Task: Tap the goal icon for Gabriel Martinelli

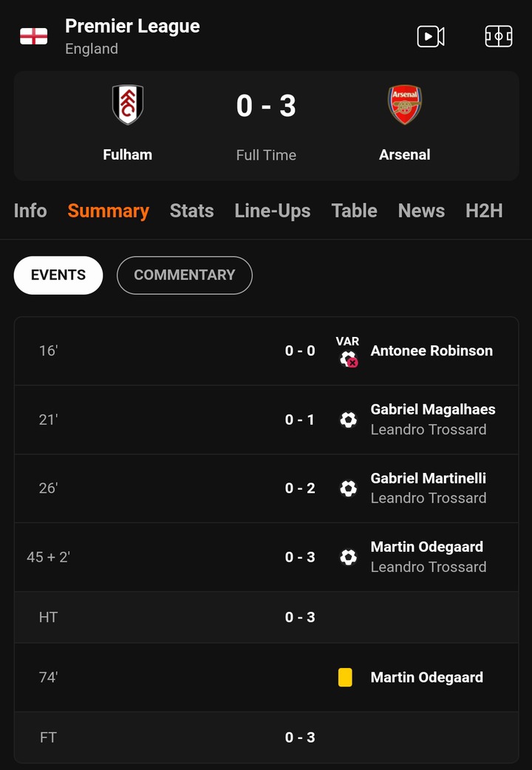Action: click(348, 488)
